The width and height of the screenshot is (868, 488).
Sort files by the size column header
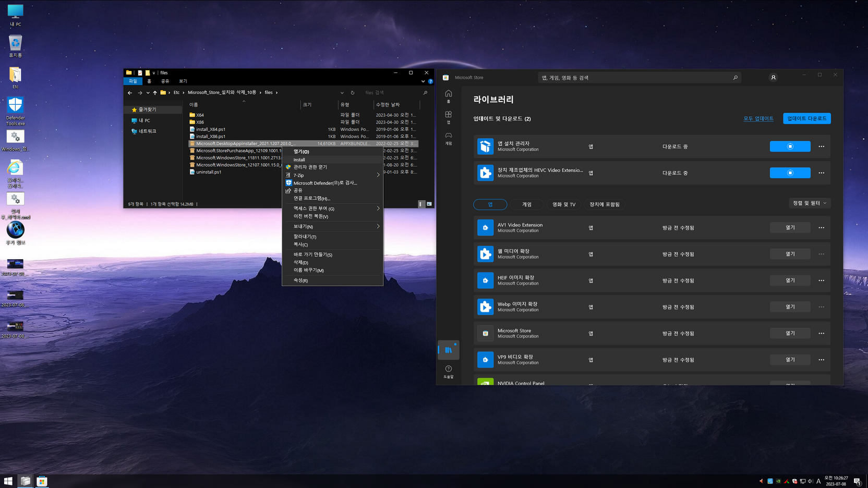click(318, 105)
